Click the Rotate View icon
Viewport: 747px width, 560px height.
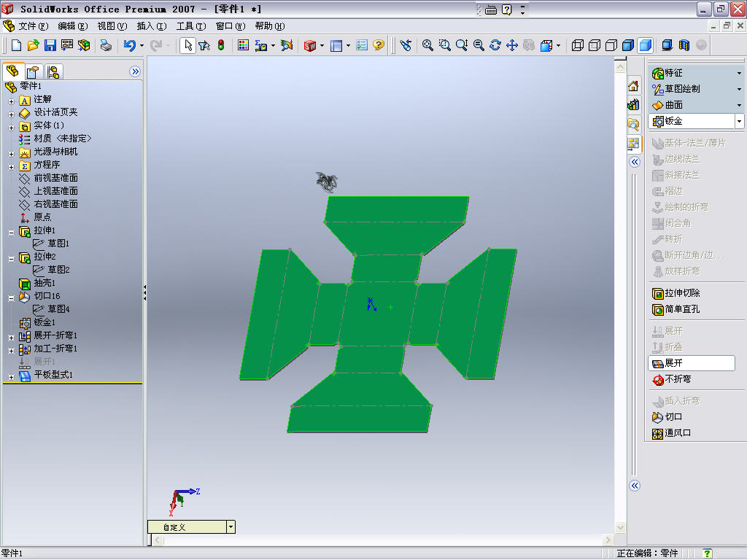pyautogui.click(x=495, y=45)
